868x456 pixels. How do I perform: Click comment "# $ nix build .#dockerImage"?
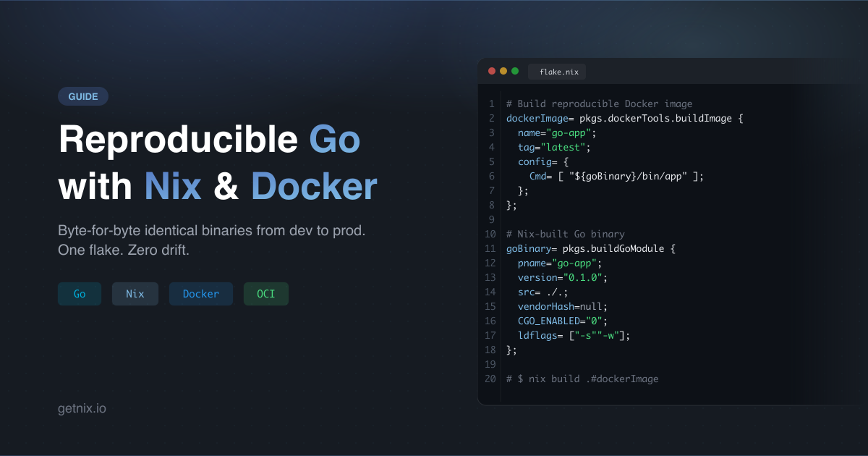tap(582, 379)
